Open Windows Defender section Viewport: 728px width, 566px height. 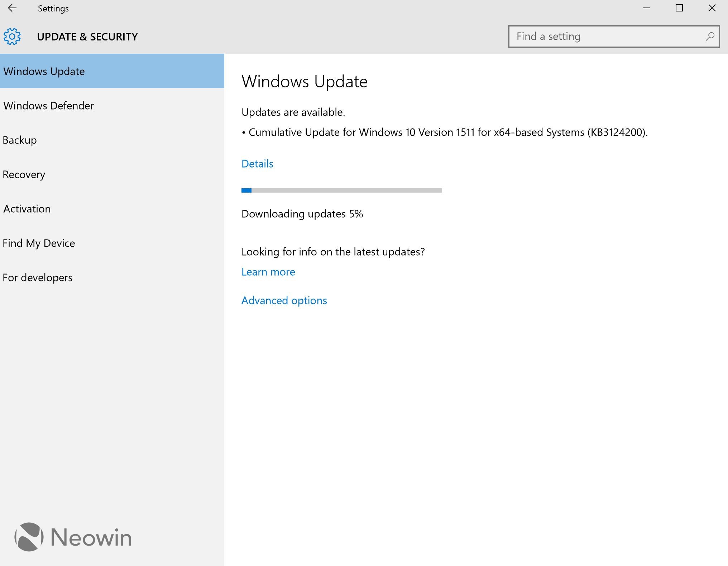(112, 106)
